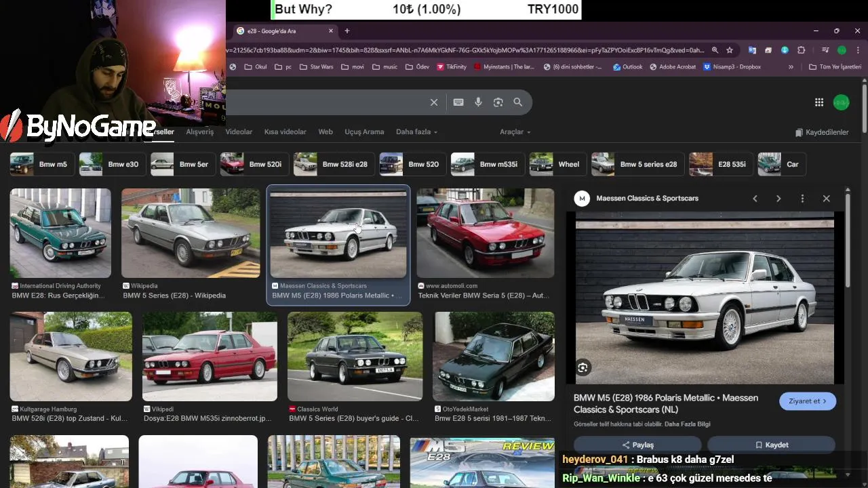Screen dimensions: 868x488
Task: Open the Outlook bookmark
Action: click(x=627, y=67)
